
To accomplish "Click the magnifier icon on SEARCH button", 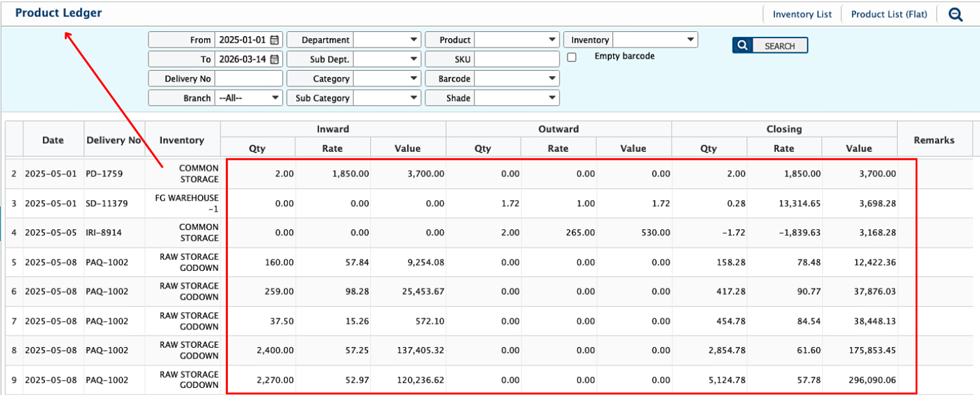I will (742, 46).
